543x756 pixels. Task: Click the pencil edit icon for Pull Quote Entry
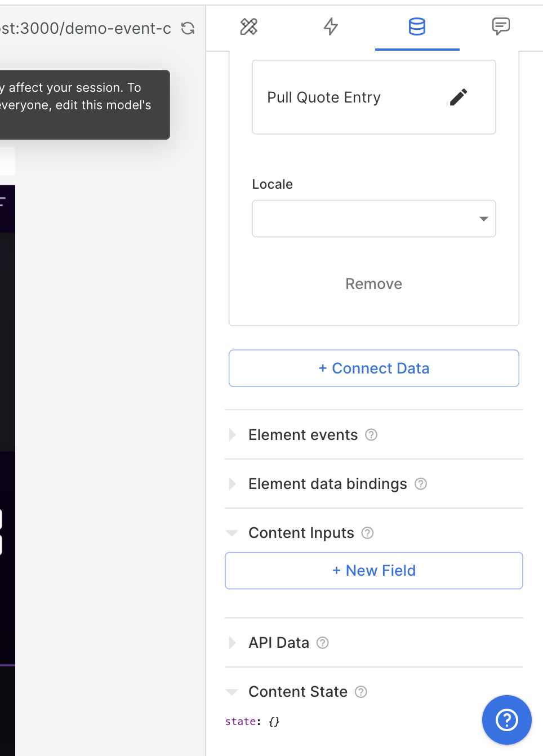coord(459,97)
